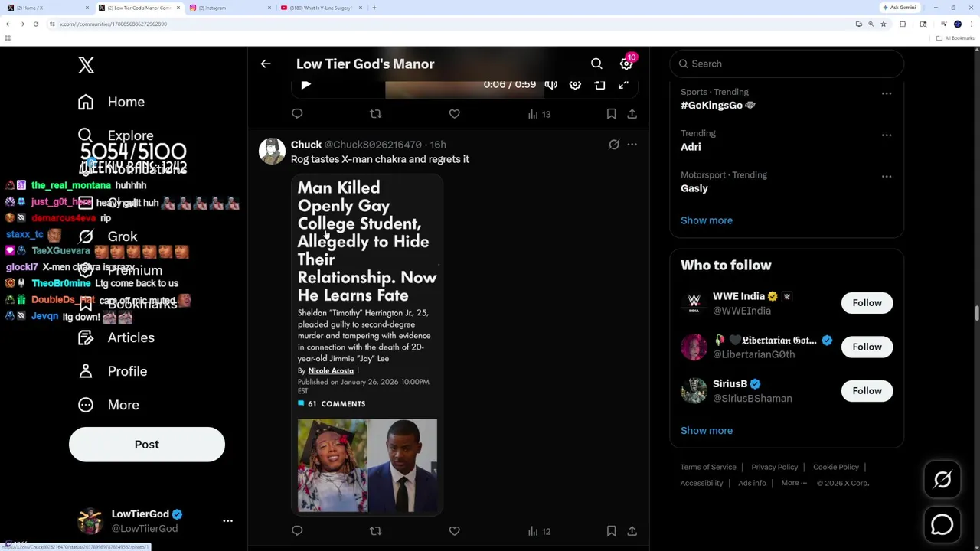Open Chuck's display name link
980x551 pixels.
(306, 145)
